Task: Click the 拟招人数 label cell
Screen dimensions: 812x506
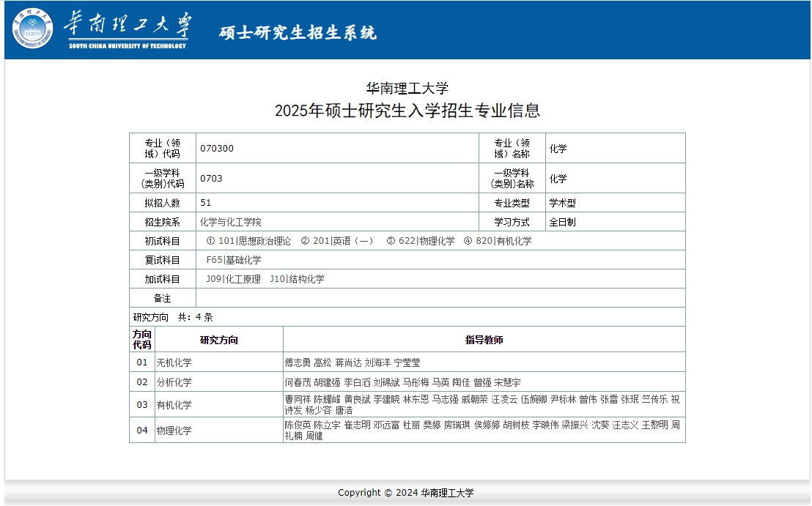Action: tap(162, 203)
